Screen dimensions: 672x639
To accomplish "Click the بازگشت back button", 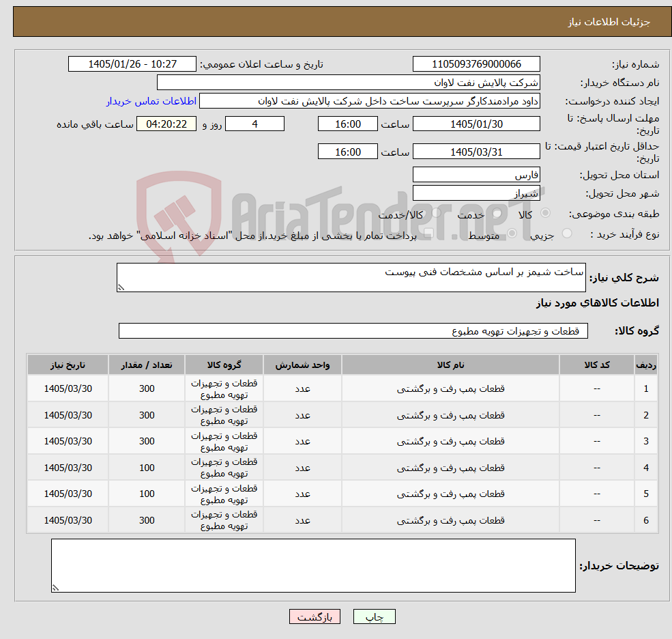I will (315, 616).
